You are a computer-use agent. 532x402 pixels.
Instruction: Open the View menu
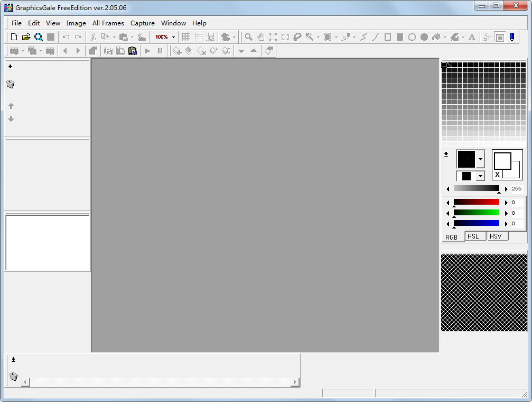(53, 23)
